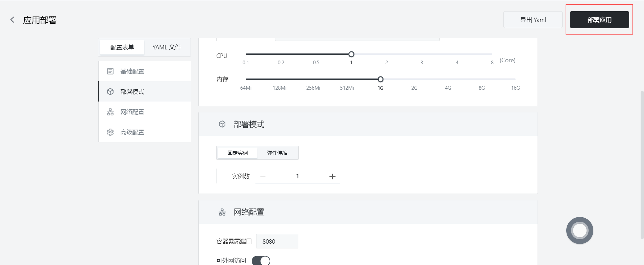The image size is (644, 265).
Task: Switch to the 配置表单 tab
Action: 122,47
